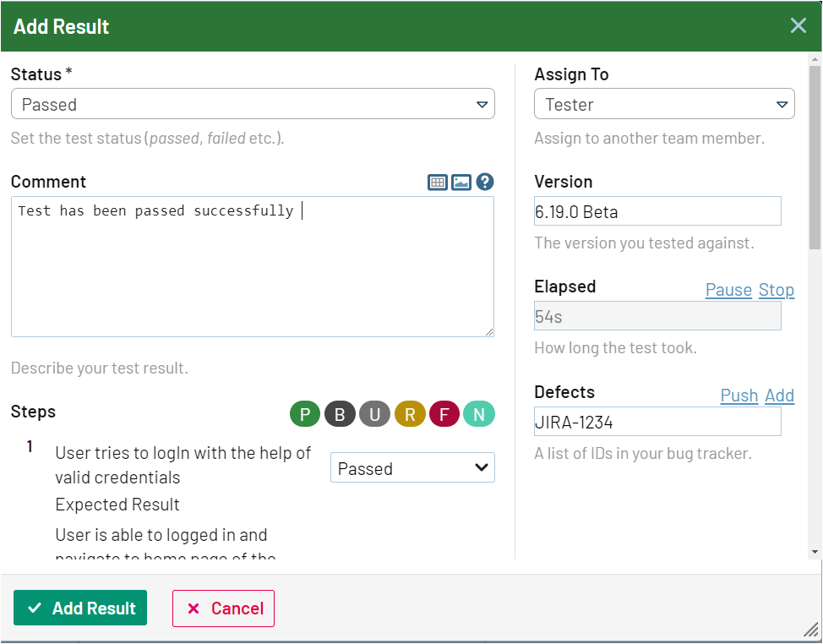Pause the elapsed timer
The height and width of the screenshot is (644, 823).
tap(728, 290)
